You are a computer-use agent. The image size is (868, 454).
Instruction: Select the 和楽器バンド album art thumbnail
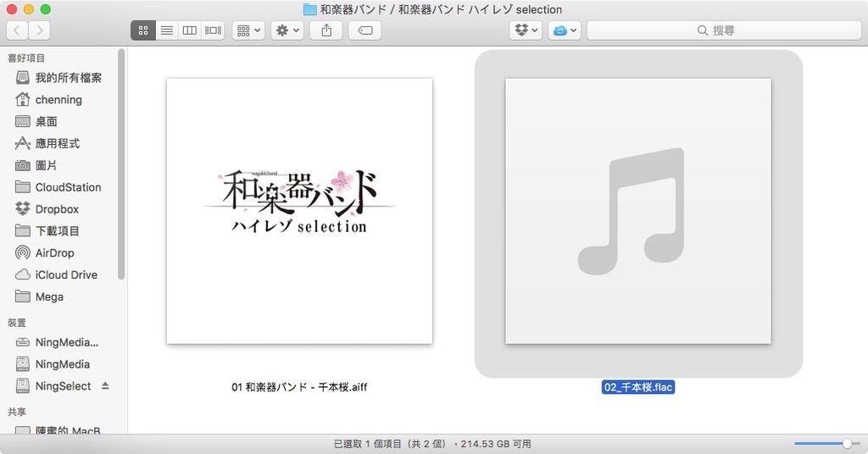[x=299, y=211]
